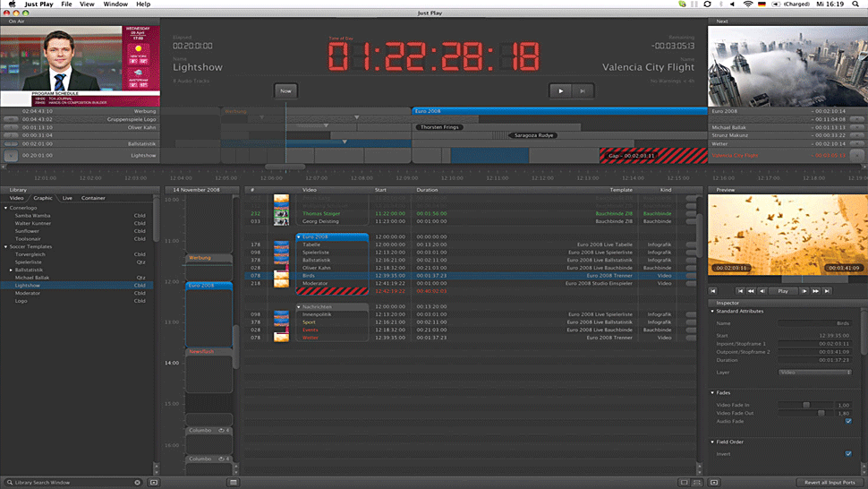Collapse the Cornerlogo group
The width and height of the screenshot is (868, 489).
point(6,208)
